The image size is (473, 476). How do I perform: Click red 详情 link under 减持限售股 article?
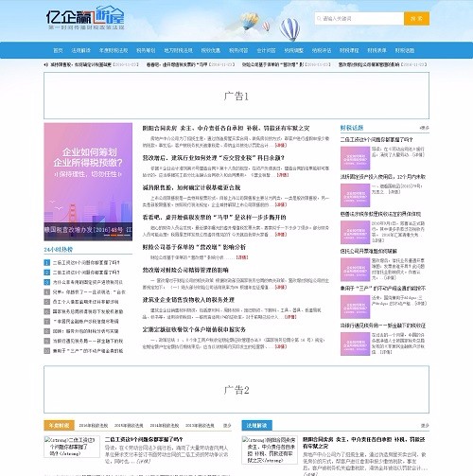[281, 204]
